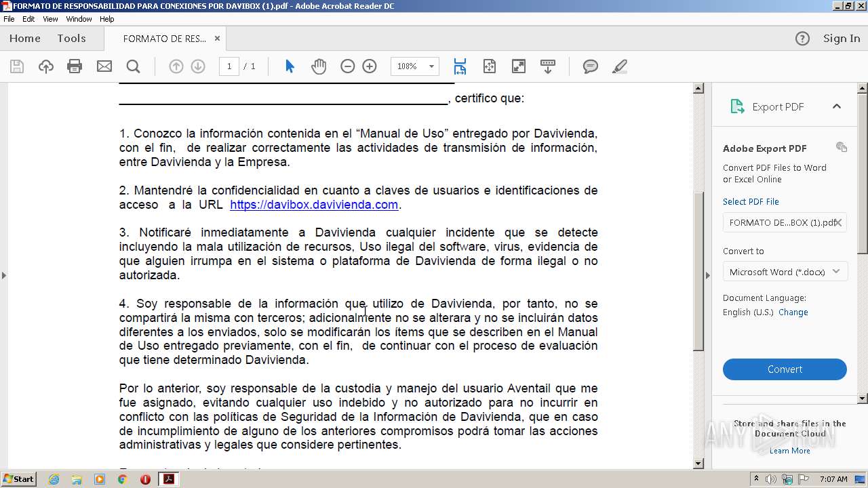Open the Windows Start button
This screenshot has height=488, width=868.
click(x=19, y=479)
